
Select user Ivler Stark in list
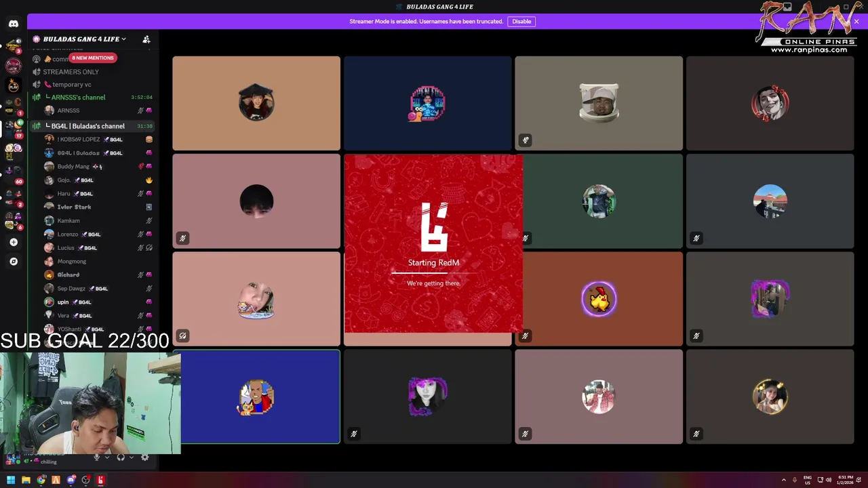point(98,207)
